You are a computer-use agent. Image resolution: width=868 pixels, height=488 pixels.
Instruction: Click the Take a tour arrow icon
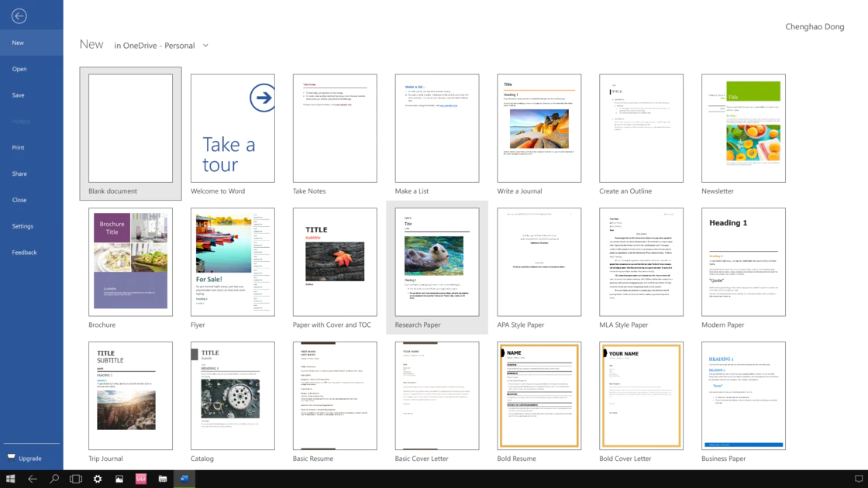click(262, 98)
